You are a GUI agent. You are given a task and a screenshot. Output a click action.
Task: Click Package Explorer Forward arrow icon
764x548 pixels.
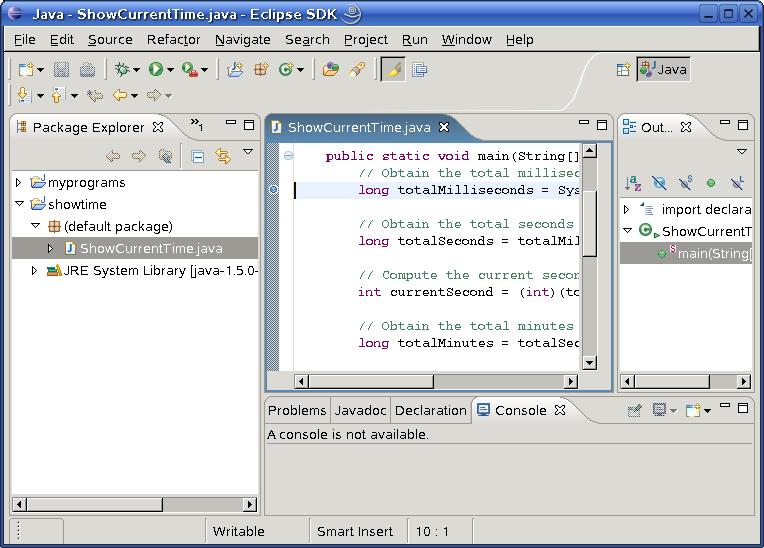tap(139, 156)
